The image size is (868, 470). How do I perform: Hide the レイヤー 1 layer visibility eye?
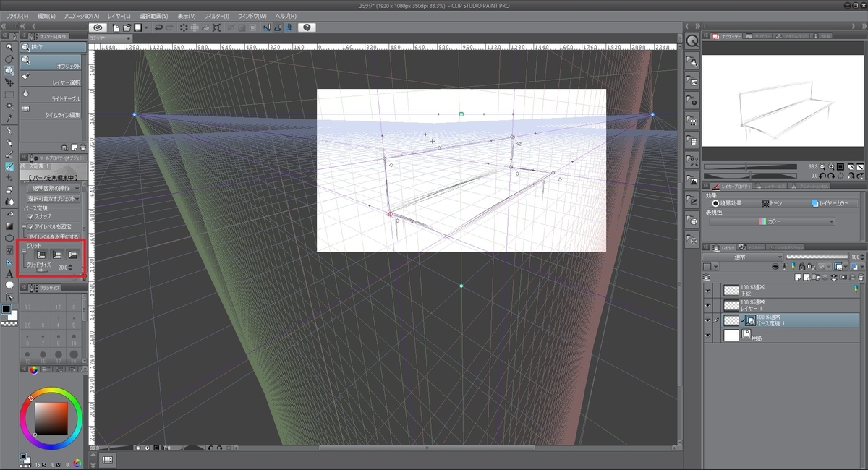pyautogui.click(x=709, y=304)
